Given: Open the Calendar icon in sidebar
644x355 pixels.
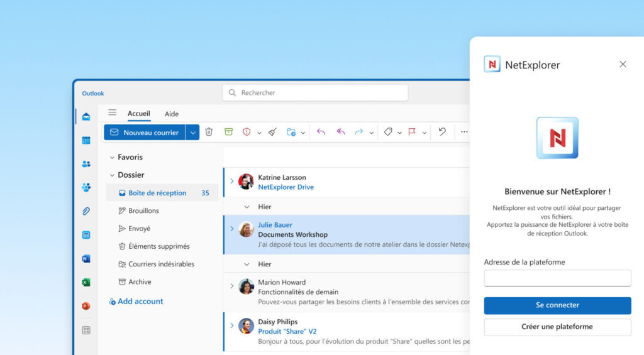Looking at the screenshot, I should pos(86,140).
